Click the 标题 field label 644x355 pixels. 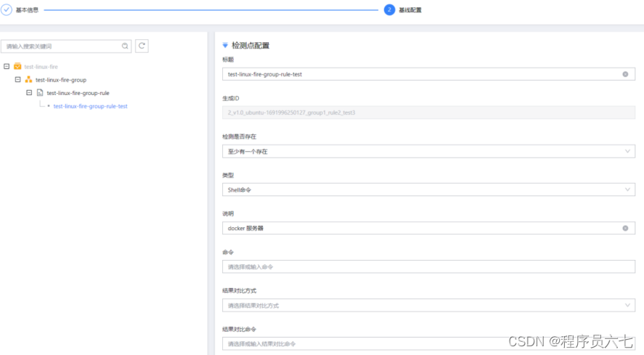pos(228,60)
